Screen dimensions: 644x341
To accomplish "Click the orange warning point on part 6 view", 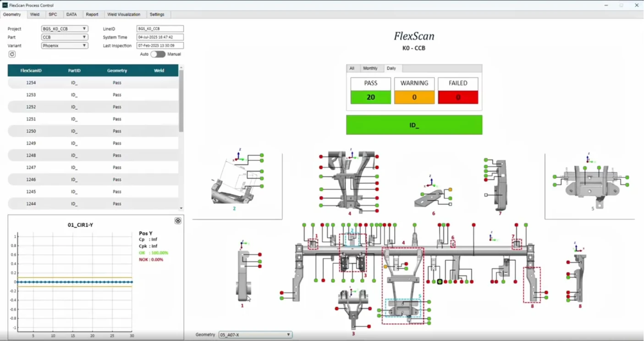I will pyautogui.click(x=450, y=190).
